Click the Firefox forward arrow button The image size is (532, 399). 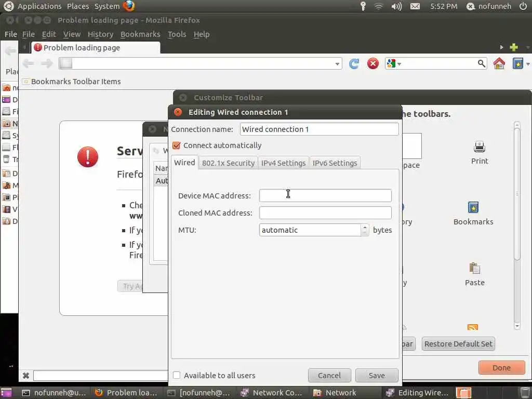(x=47, y=63)
